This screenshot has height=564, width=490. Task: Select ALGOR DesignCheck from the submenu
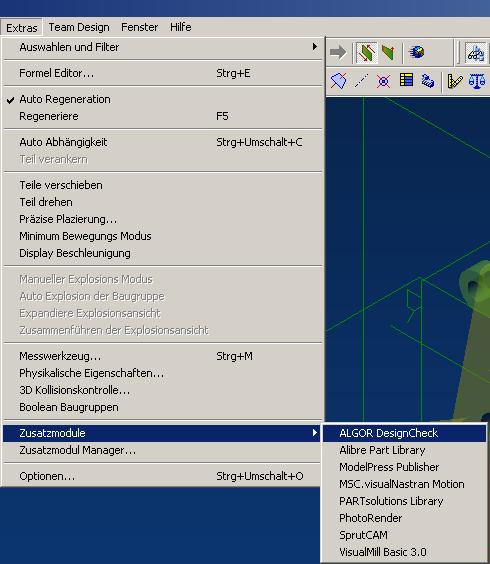(404, 433)
